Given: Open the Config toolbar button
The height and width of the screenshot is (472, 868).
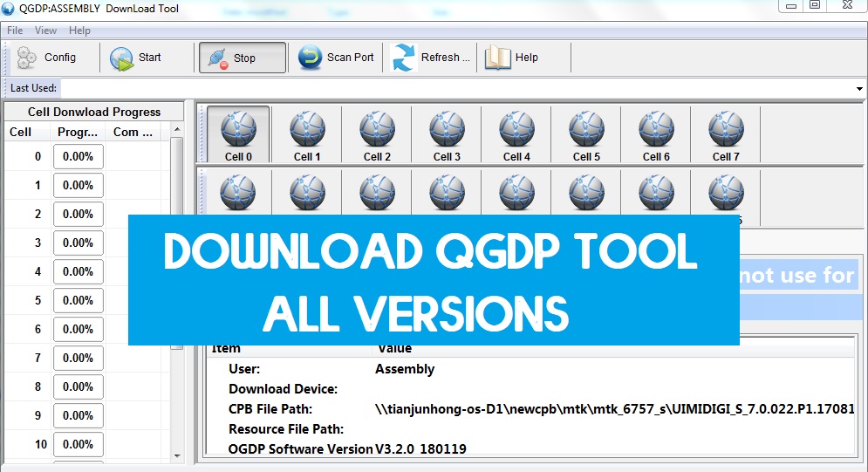Looking at the screenshot, I should pos(46,58).
